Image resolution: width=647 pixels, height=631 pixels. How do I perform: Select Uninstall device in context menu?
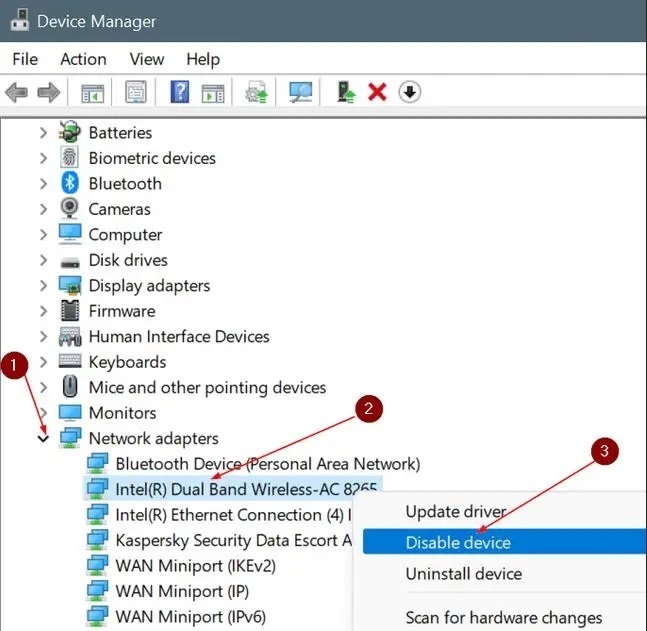pos(463,574)
